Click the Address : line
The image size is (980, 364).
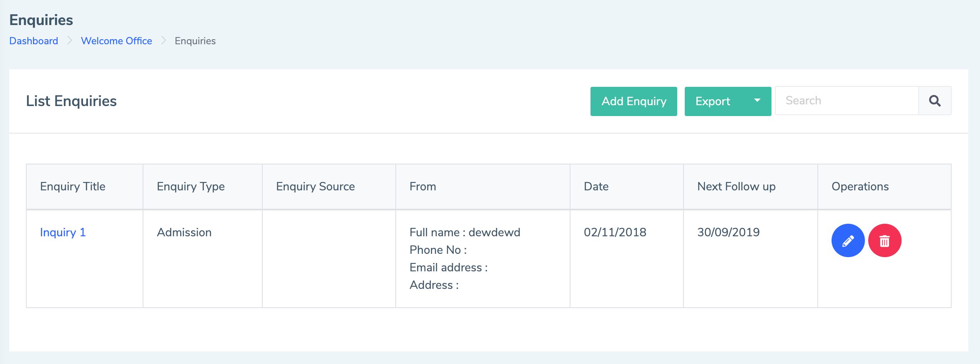[434, 285]
